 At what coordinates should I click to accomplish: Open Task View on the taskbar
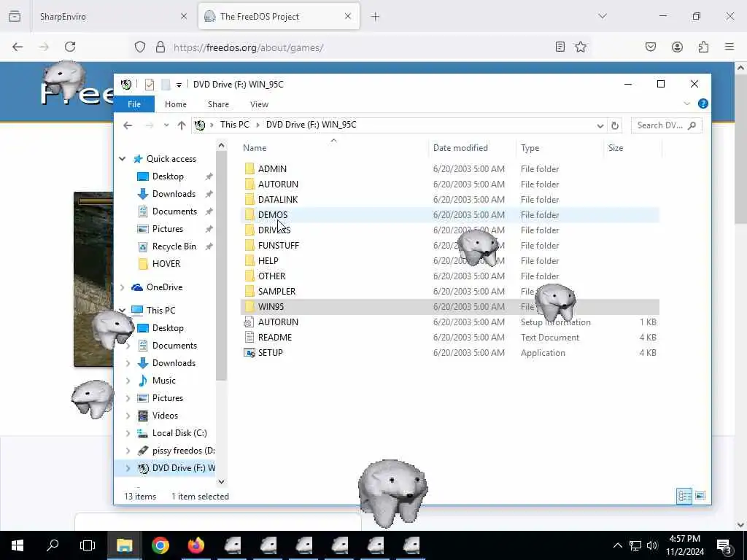pos(88,545)
